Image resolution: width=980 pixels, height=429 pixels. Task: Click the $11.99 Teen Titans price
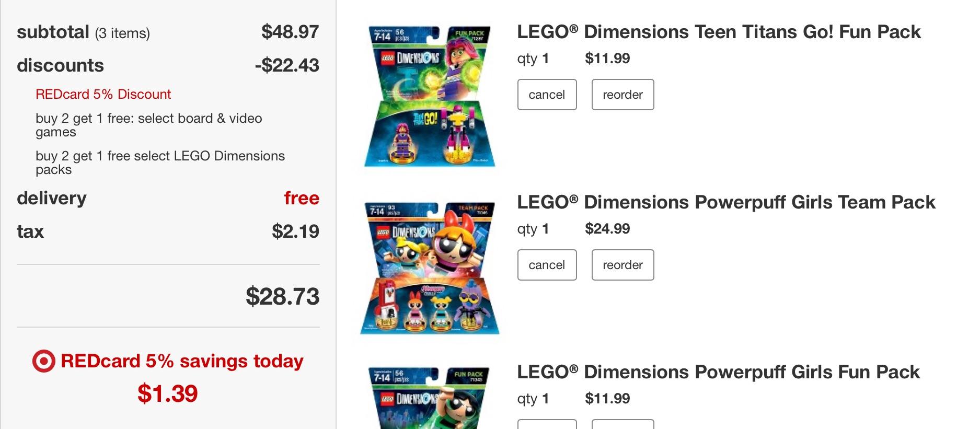click(x=608, y=58)
